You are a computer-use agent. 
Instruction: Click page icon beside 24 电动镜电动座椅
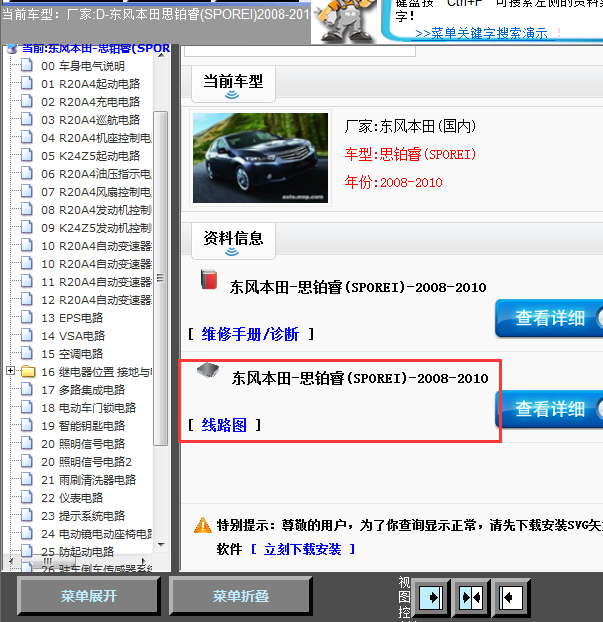click(x=27, y=533)
